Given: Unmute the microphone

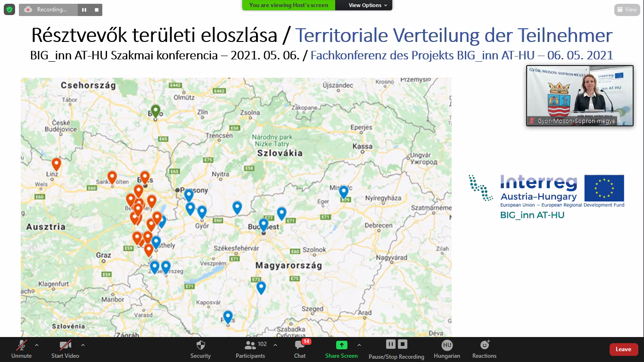Looking at the screenshot, I should [22, 349].
